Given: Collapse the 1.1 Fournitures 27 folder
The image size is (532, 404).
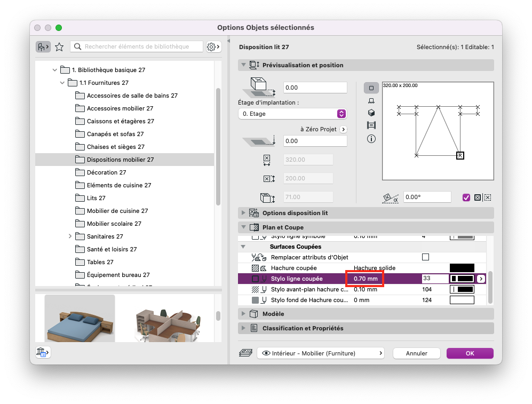Looking at the screenshot, I should coord(62,83).
